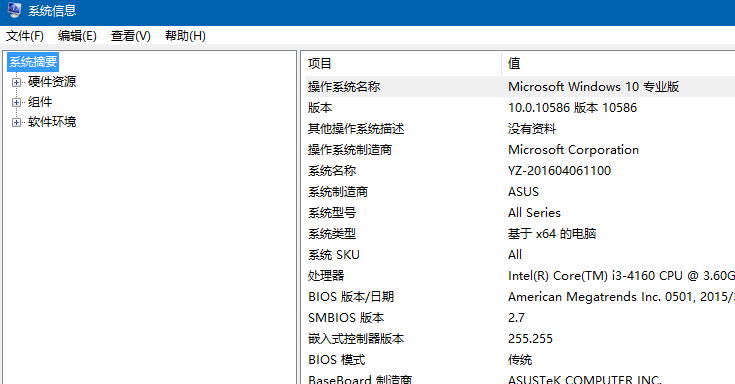Open the 查看(V) menu
The height and width of the screenshot is (384, 735).
(x=131, y=36)
